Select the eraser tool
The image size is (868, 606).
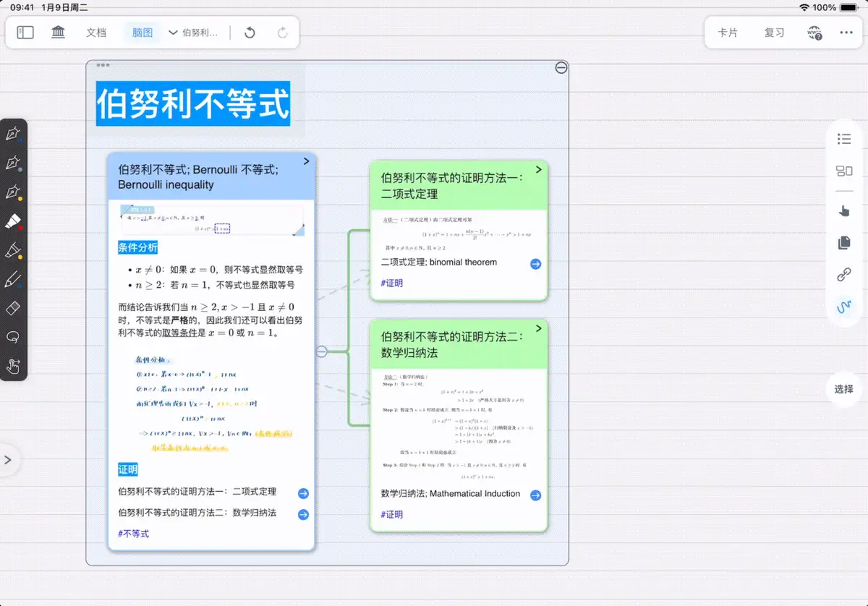pos(13,308)
